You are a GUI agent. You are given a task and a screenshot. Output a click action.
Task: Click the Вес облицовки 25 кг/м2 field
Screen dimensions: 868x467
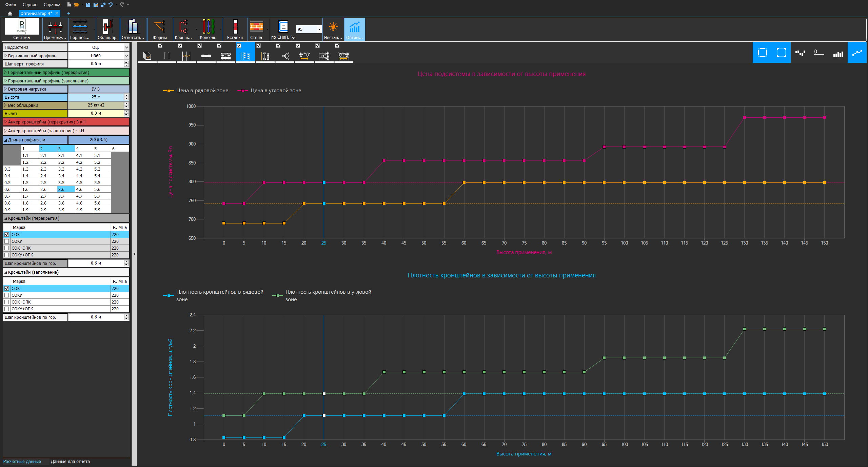point(96,105)
